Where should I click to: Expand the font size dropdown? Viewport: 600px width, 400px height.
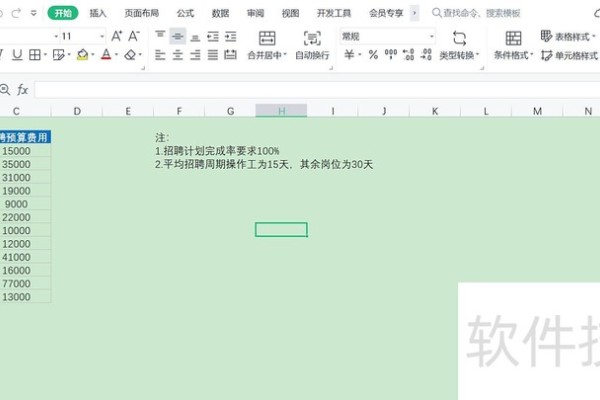(102, 36)
